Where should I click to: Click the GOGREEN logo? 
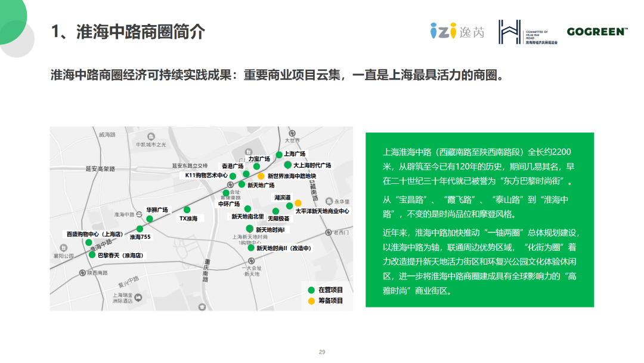597,32
